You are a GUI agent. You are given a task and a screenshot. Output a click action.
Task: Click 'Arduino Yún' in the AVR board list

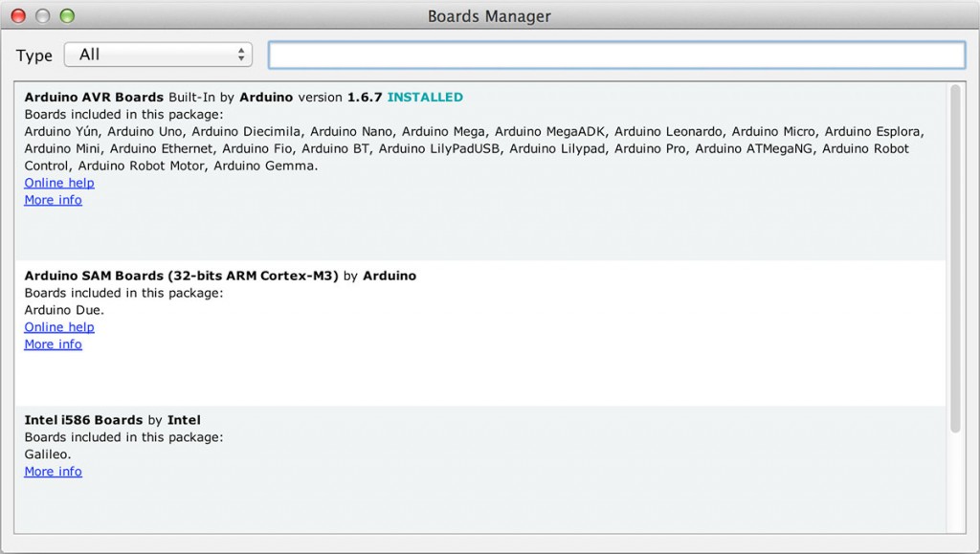click(60, 132)
